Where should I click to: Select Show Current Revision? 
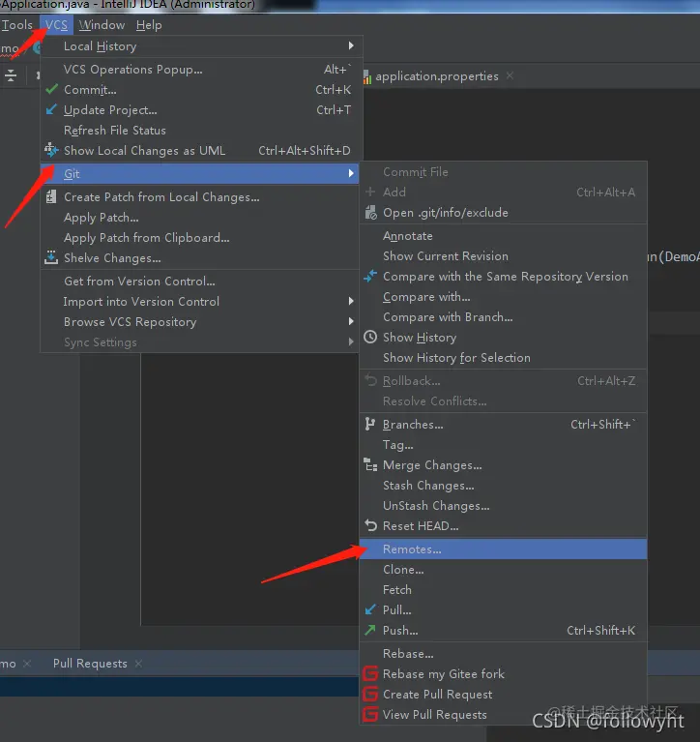503,256
